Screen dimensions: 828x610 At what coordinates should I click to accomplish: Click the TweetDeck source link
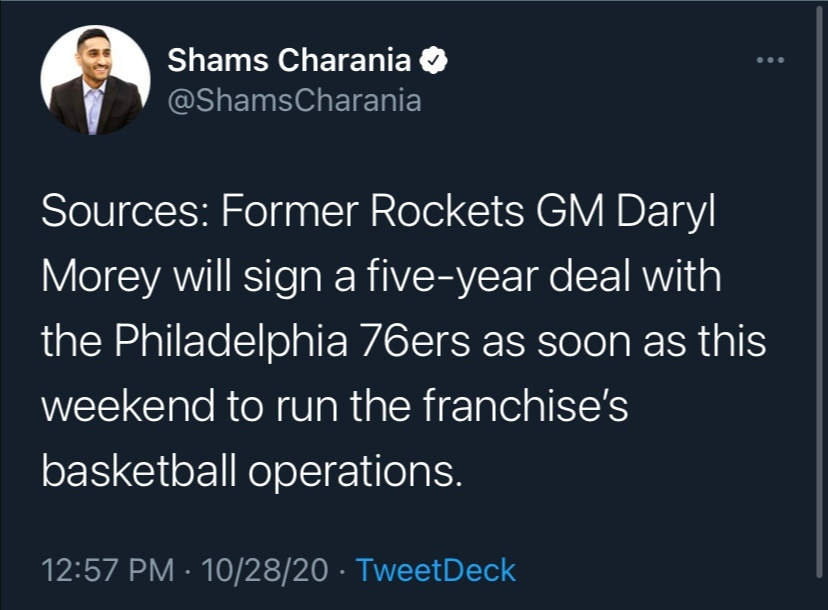click(436, 570)
